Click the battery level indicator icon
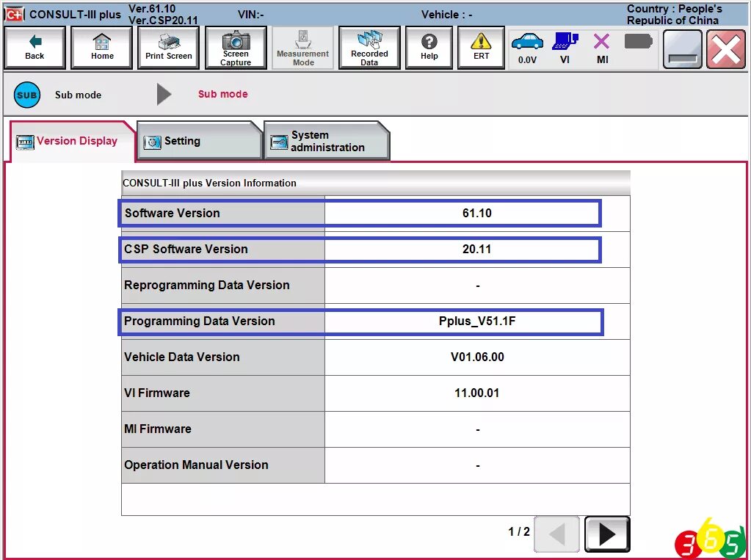Screen dimensions: 751x560 (x=639, y=42)
